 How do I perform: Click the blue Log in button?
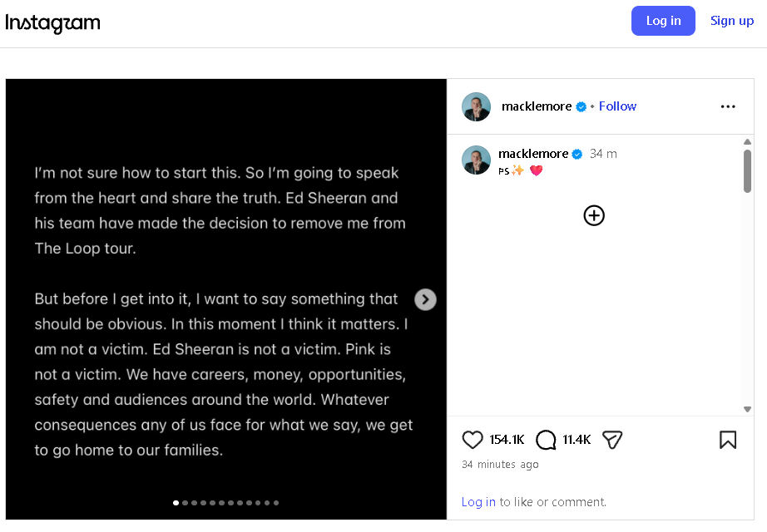pos(663,21)
